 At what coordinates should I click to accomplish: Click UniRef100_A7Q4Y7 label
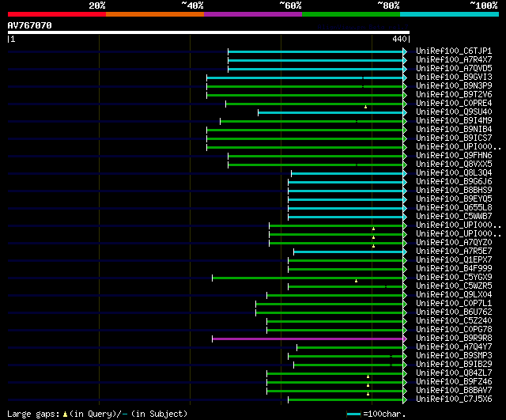coord(454,347)
